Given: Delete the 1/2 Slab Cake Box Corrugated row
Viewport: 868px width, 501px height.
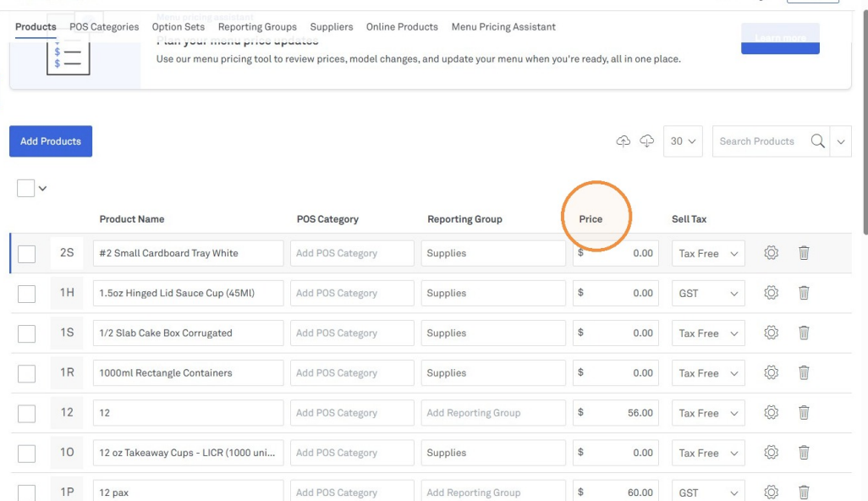Looking at the screenshot, I should point(804,333).
